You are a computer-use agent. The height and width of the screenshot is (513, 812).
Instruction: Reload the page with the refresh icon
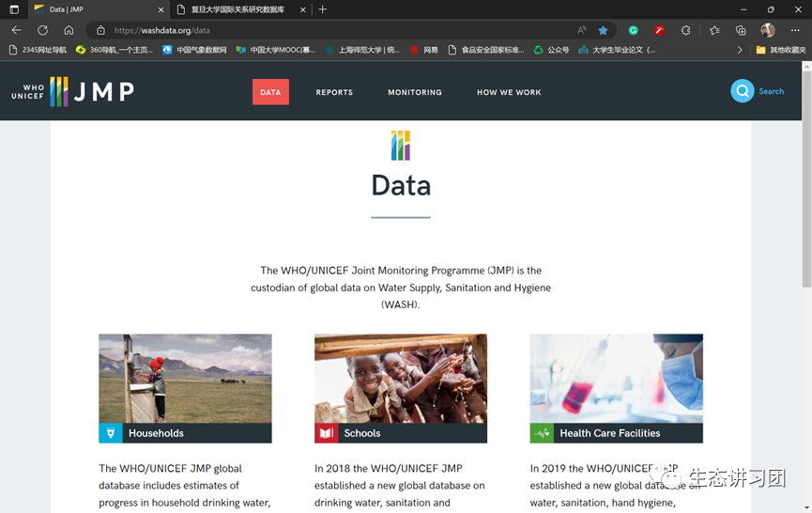[43, 30]
